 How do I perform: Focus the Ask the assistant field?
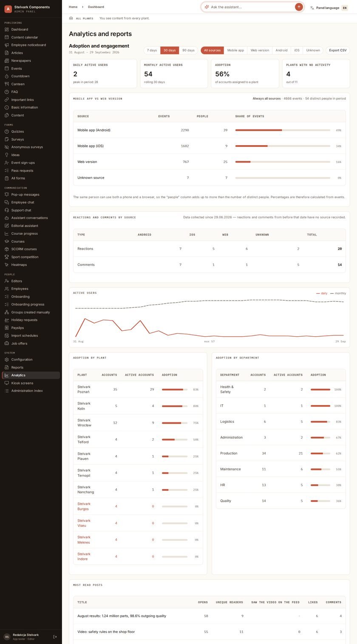(x=252, y=7)
